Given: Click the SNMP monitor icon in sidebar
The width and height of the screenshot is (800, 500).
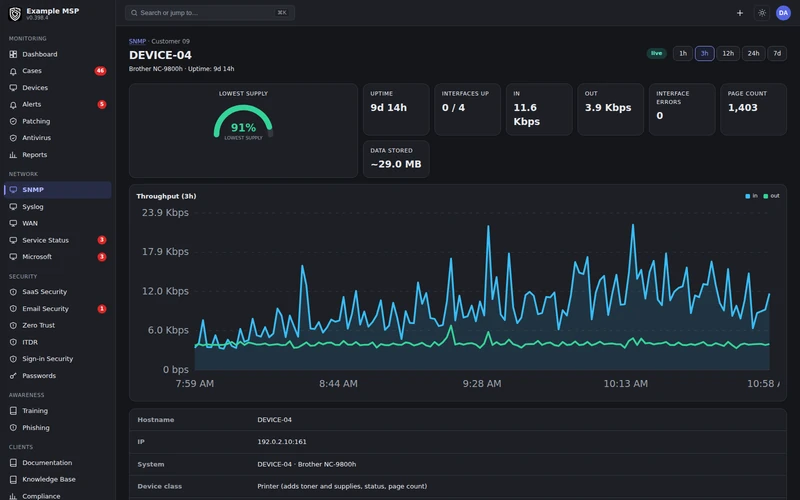Looking at the screenshot, I should pos(13,190).
